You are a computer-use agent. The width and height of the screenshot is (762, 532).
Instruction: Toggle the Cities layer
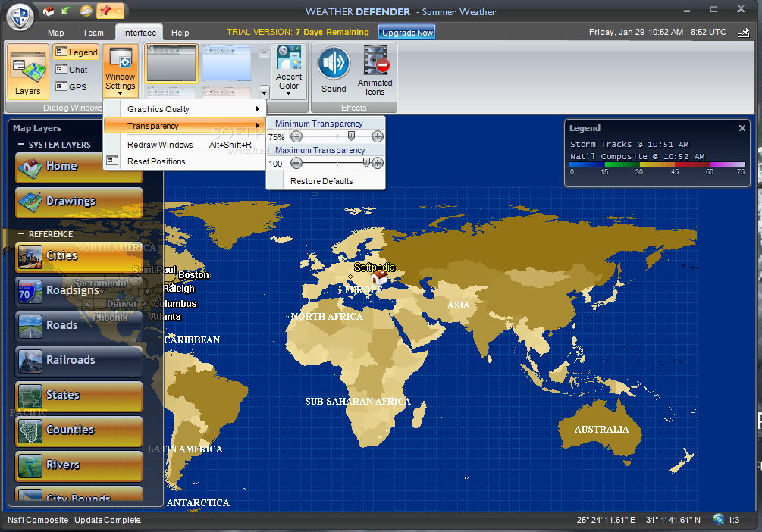click(x=79, y=256)
